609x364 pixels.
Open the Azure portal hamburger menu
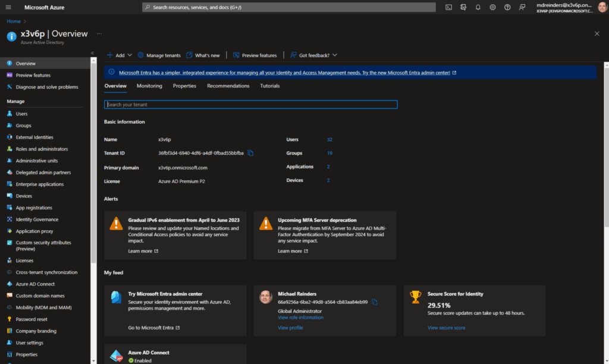point(8,7)
